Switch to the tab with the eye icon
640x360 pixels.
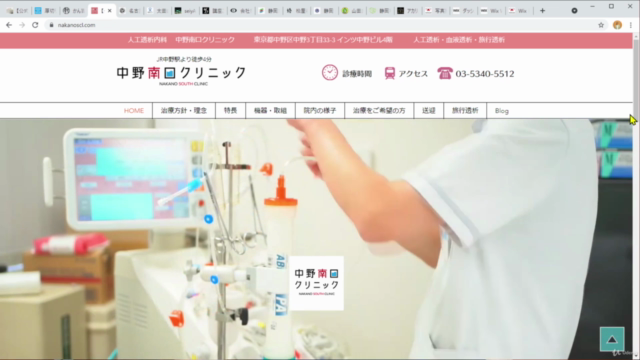(x=240, y=11)
